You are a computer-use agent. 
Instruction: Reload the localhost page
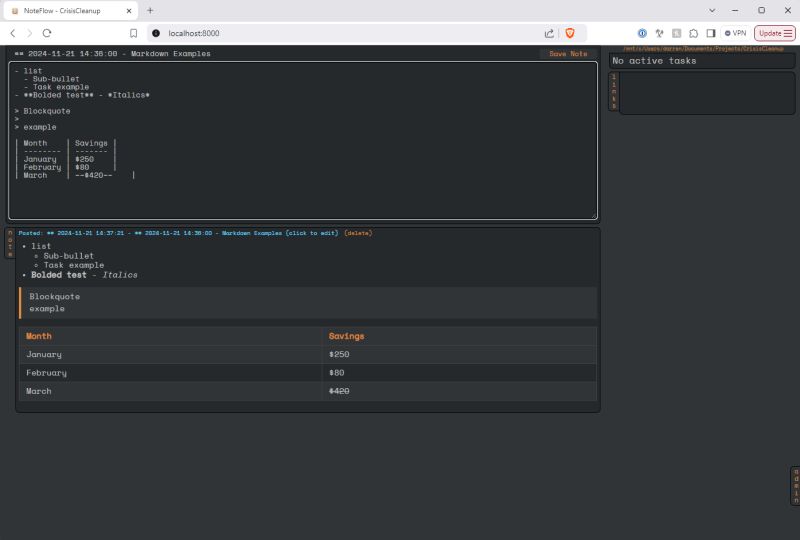[x=47, y=33]
